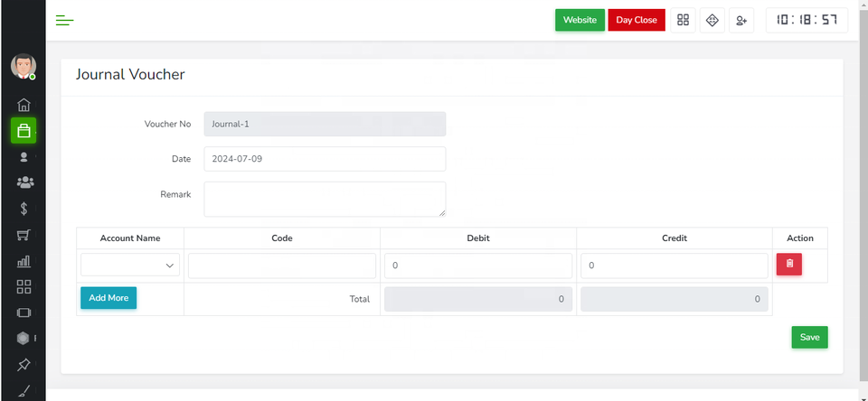Image resolution: width=868 pixels, height=401 pixels.
Task: Click Add More to add row
Action: [x=108, y=298]
